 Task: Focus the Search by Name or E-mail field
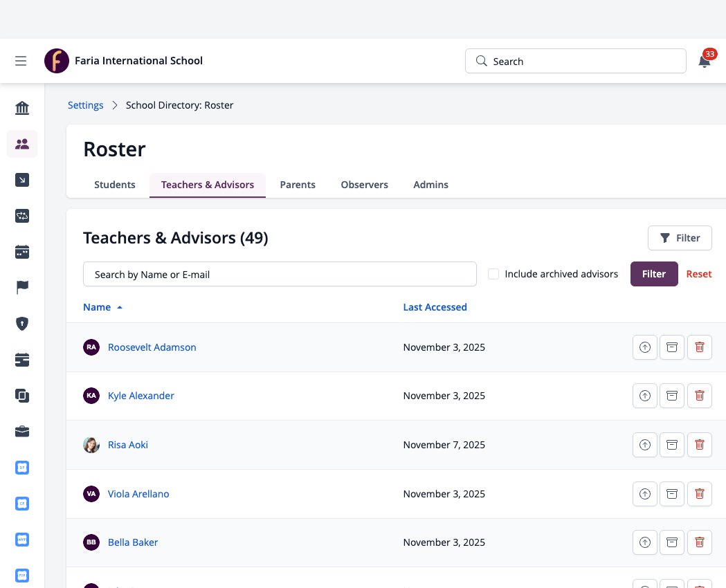(280, 274)
